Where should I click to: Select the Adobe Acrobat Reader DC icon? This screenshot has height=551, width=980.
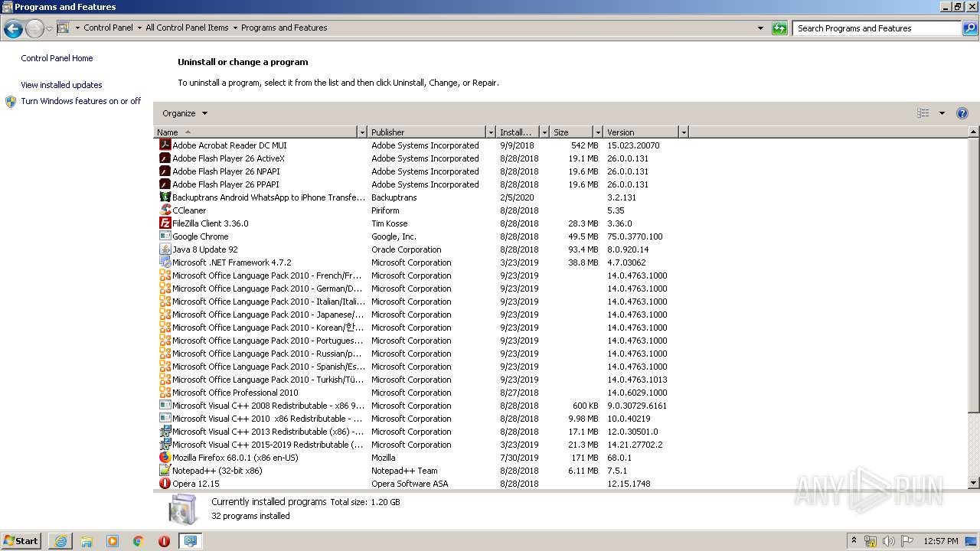165,145
